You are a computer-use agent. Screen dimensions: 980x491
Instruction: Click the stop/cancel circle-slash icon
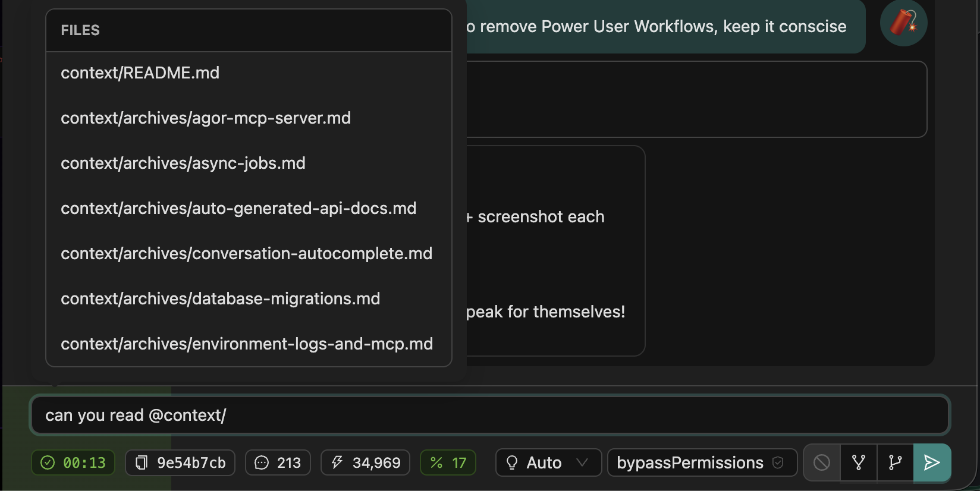click(822, 462)
